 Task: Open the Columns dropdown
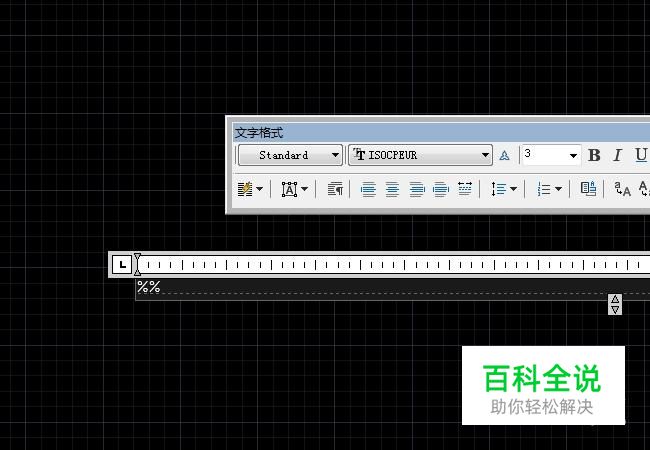(250, 189)
